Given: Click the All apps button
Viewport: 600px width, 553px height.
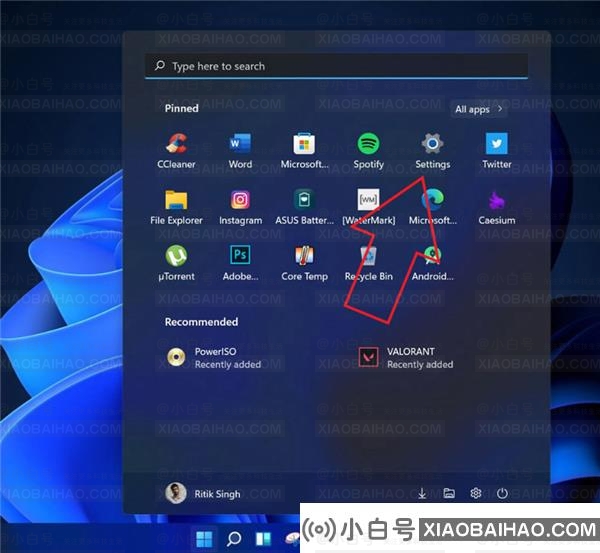Looking at the screenshot, I should pos(479,109).
